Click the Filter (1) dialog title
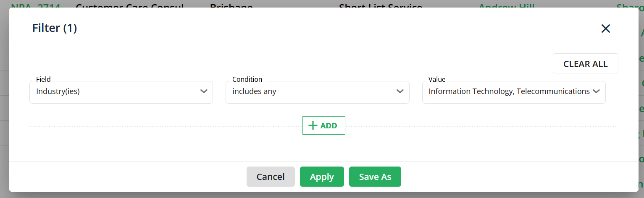This screenshot has height=198, width=644. [x=55, y=28]
